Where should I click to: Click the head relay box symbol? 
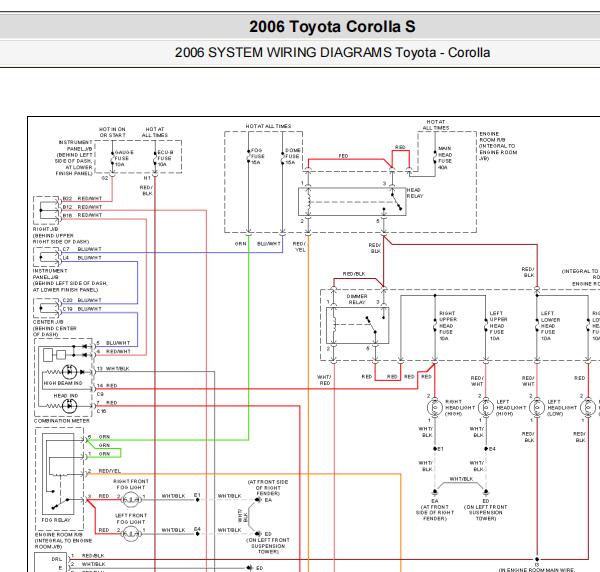tap(352, 202)
